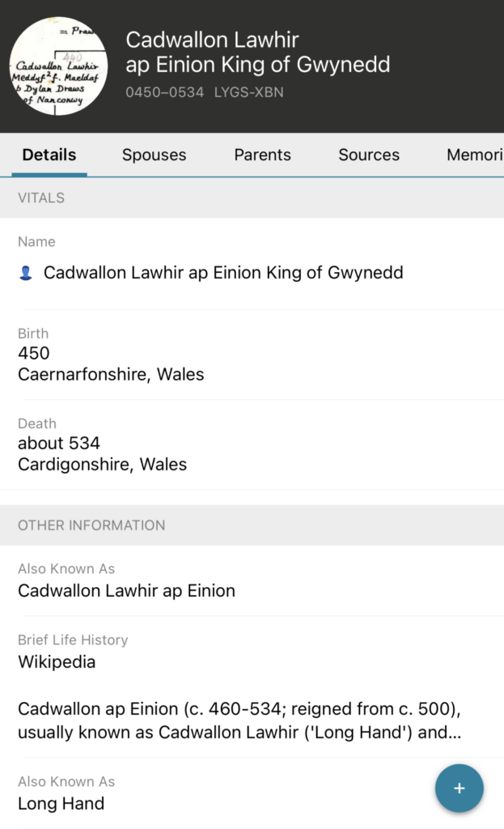Image resolution: width=504 pixels, height=829 pixels.
Task: Tap the blue plus floating button
Action: [459, 788]
